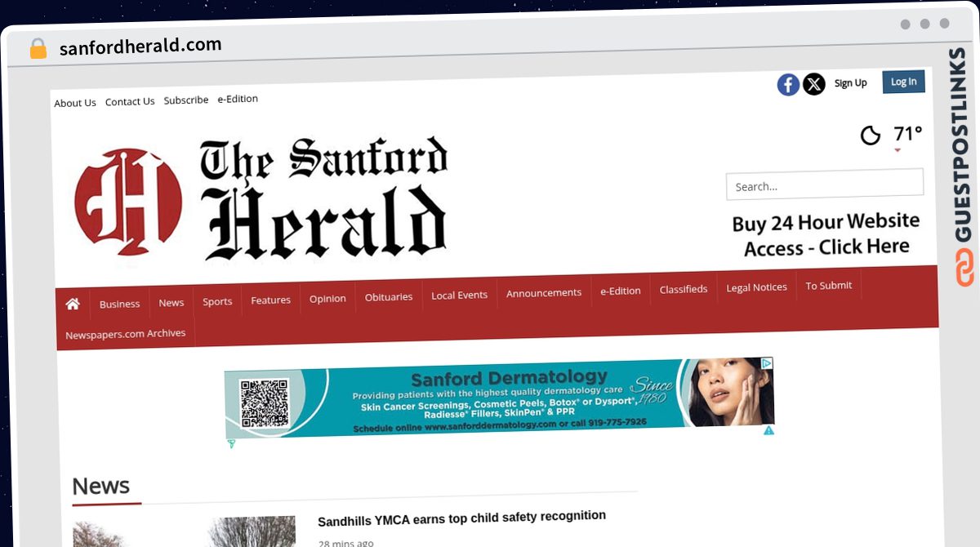Click the Log In button

[903, 82]
